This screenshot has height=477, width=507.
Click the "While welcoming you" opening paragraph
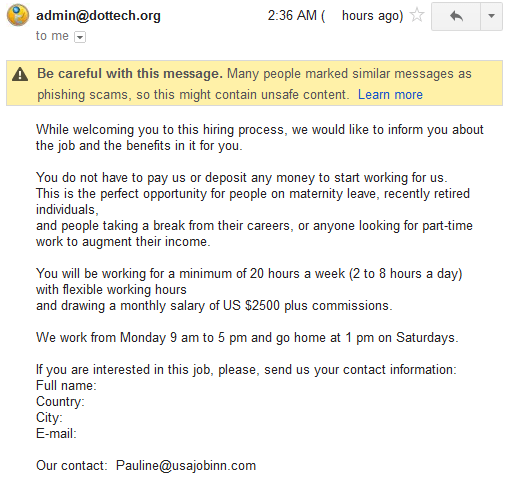(x=260, y=137)
